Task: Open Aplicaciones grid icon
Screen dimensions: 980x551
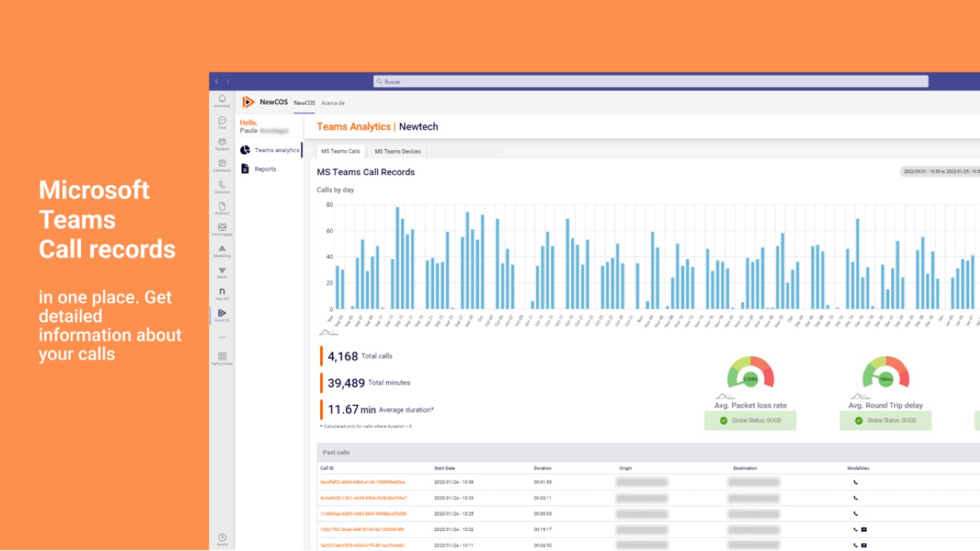Action: tap(222, 358)
